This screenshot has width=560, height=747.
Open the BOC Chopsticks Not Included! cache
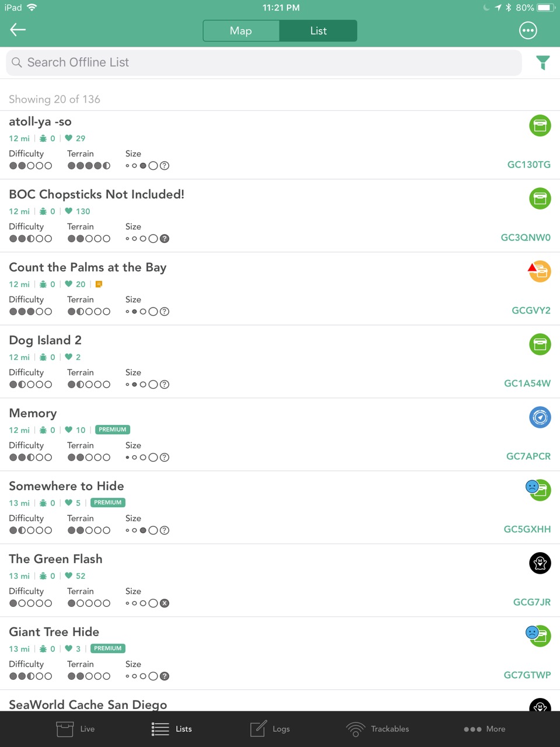[280, 216]
